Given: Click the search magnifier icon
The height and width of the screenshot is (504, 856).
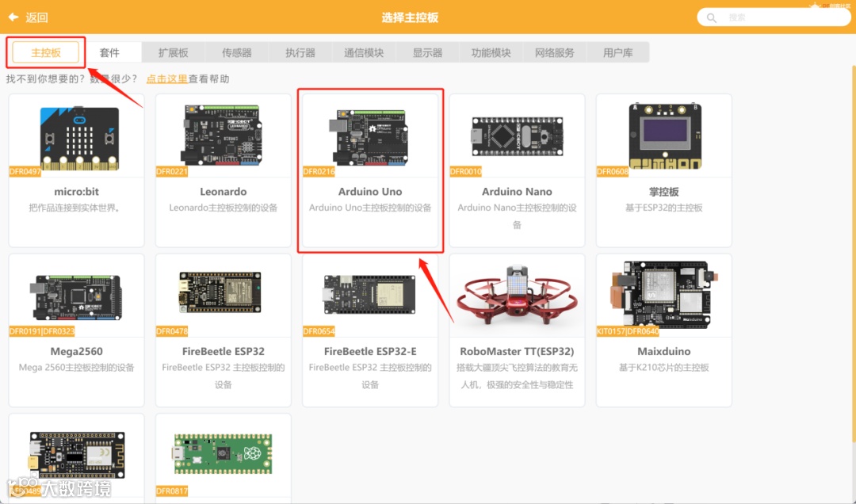Looking at the screenshot, I should pos(711,17).
